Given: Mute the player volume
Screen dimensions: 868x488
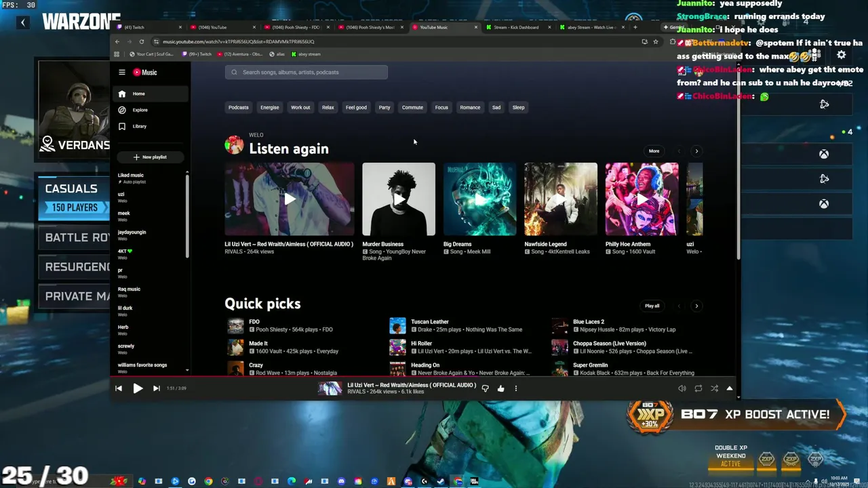Looking at the screenshot, I should point(682,388).
